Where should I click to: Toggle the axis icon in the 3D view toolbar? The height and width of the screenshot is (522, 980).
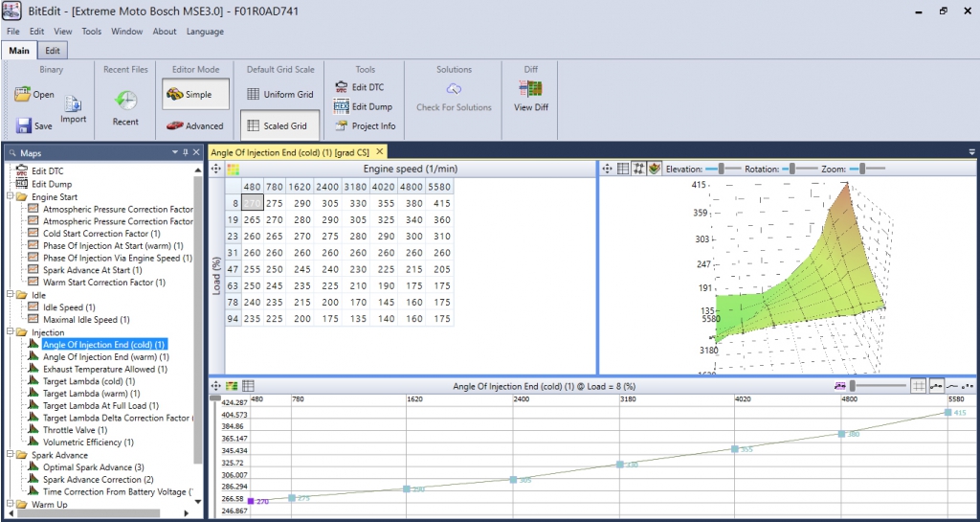(638, 169)
